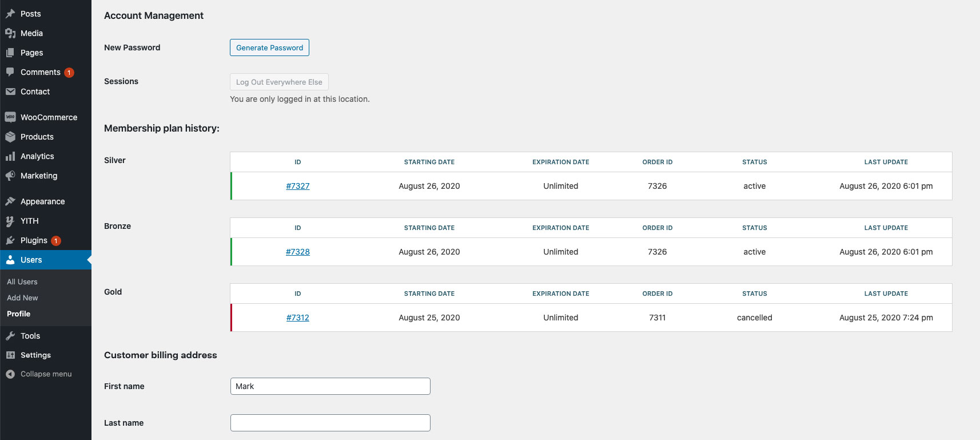980x440 pixels.
Task: Click order ID 7326 in Silver row
Action: 658,186
